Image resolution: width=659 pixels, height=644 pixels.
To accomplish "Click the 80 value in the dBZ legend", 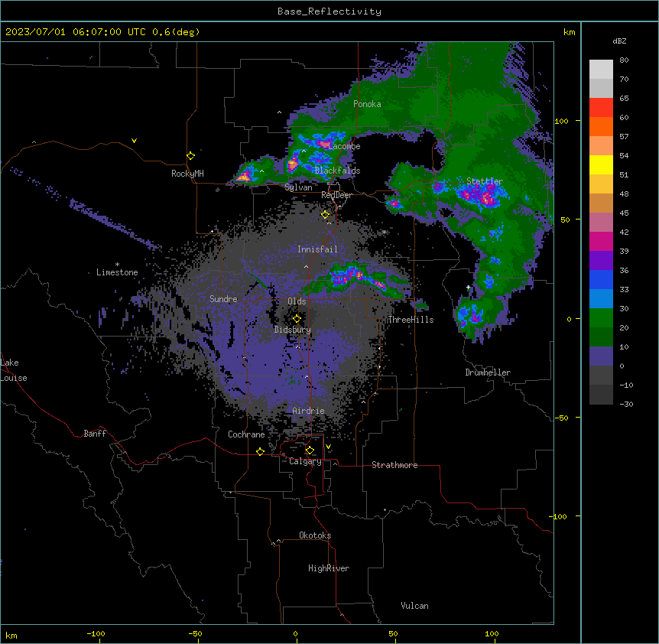I will (624, 60).
